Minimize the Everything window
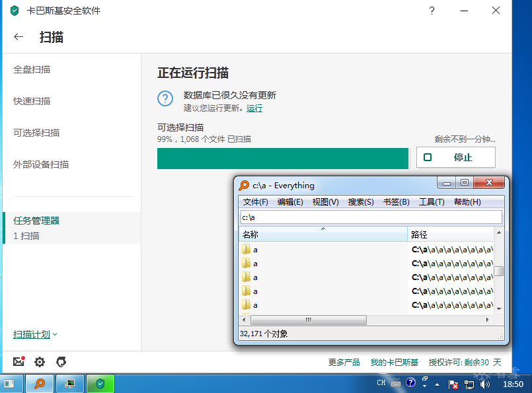 (447, 183)
